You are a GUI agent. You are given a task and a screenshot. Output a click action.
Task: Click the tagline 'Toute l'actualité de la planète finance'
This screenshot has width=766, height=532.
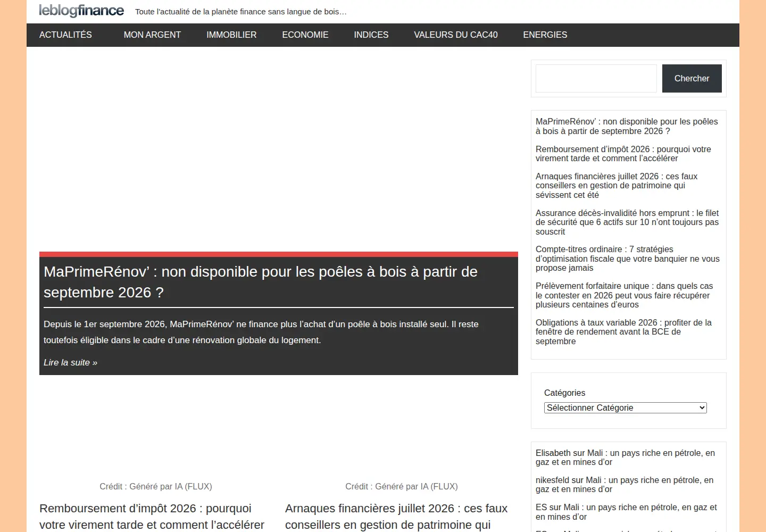click(x=241, y=12)
